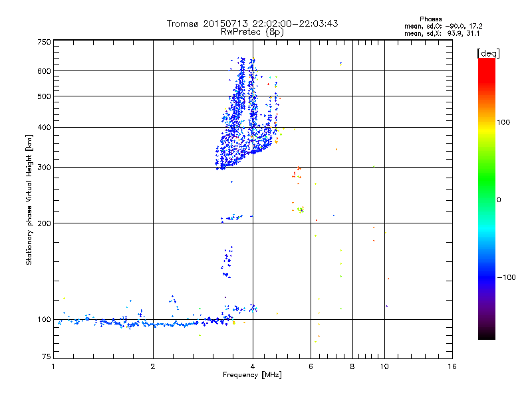Click the 'mean, sd,X: 93.9, 31.1' line
The width and height of the screenshot is (532, 399).
[442, 33]
